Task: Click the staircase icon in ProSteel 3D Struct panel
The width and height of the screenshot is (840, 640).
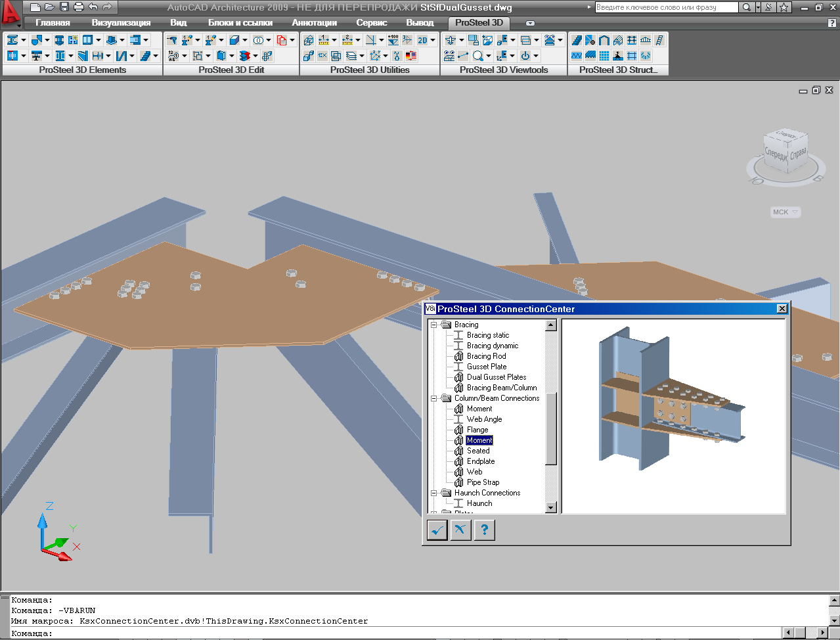Action: [577, 40]
